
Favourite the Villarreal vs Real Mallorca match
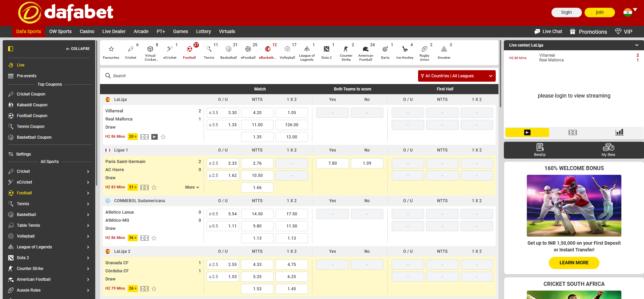click(163, 137)
